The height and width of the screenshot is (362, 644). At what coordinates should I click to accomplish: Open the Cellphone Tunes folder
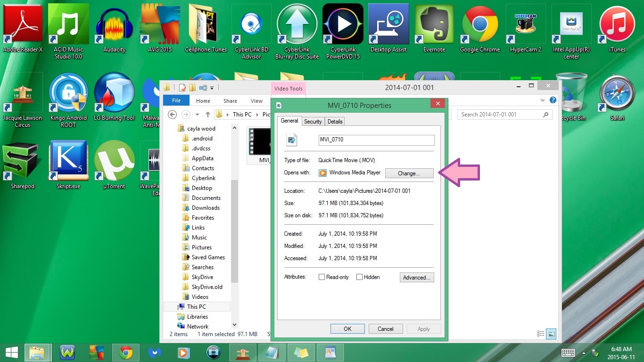click(206, 28)
